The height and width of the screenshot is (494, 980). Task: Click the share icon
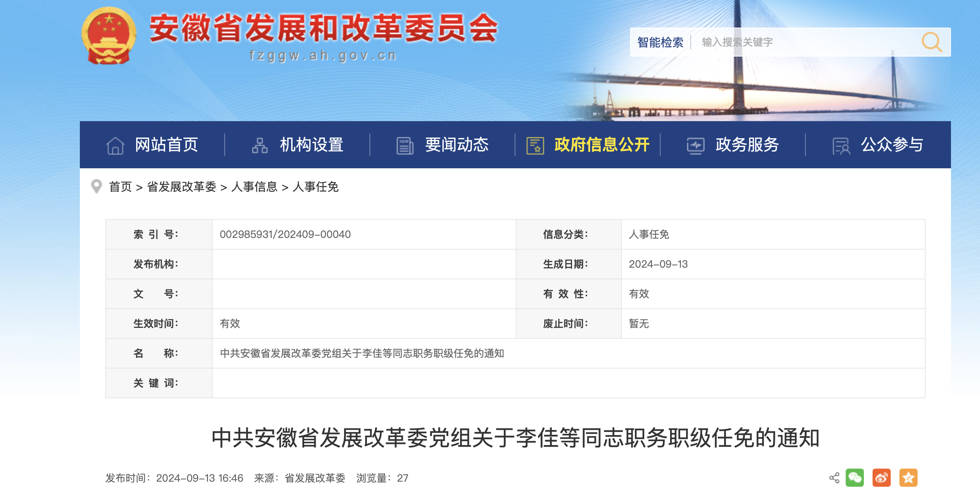834,478
